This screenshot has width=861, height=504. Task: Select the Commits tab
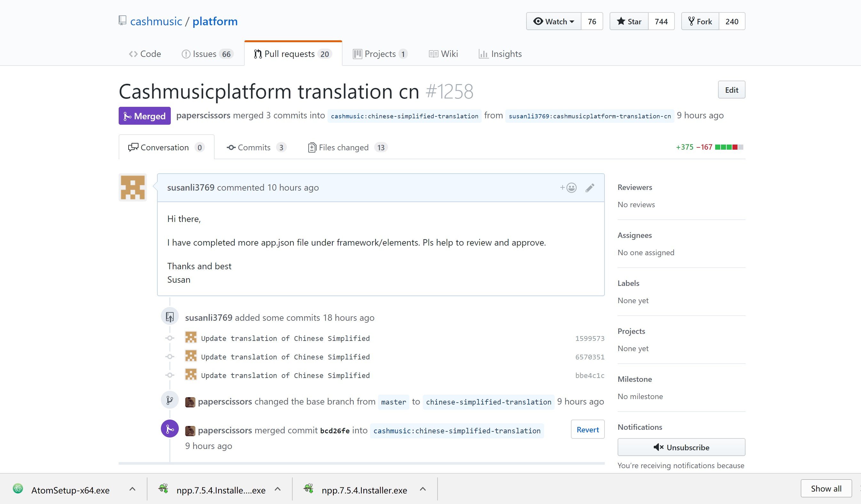[256, 147]
